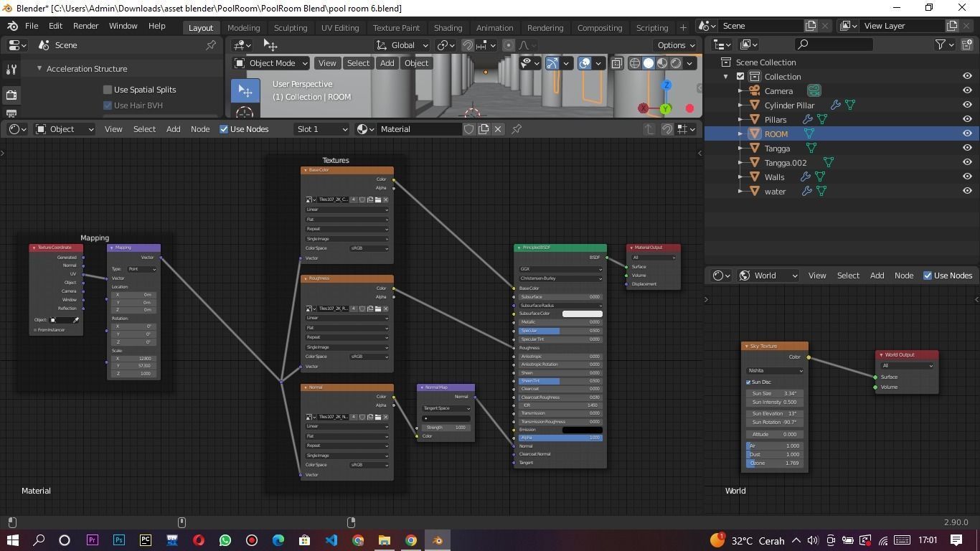The height and width of the screenshot is (551, 980).
Task: Switch to the UV Editing workspace tab
Action: (340, 28)
